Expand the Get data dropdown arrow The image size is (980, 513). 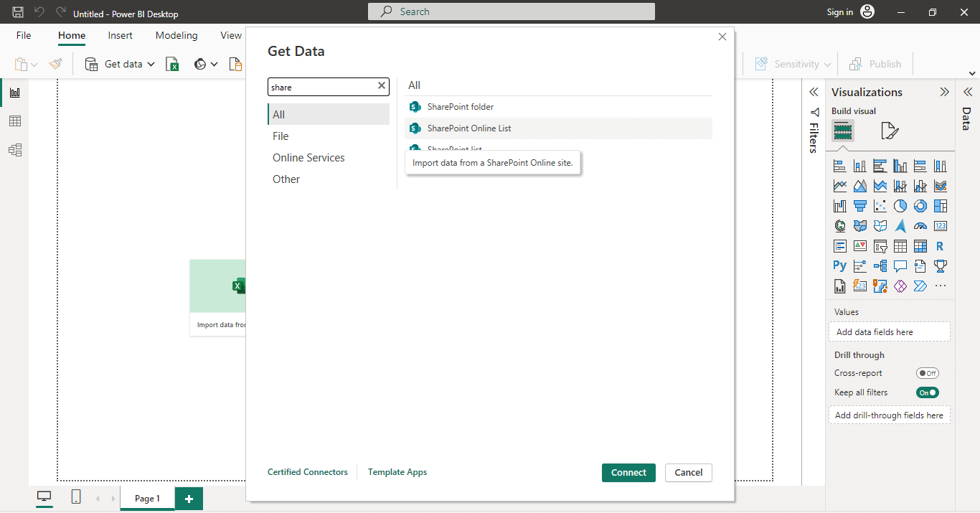[x=151, y=65]
